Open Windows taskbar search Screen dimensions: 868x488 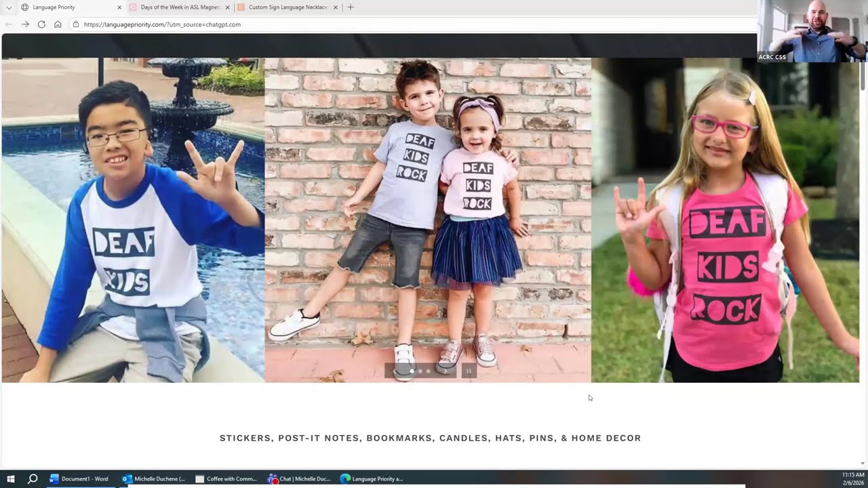point(33,479)
